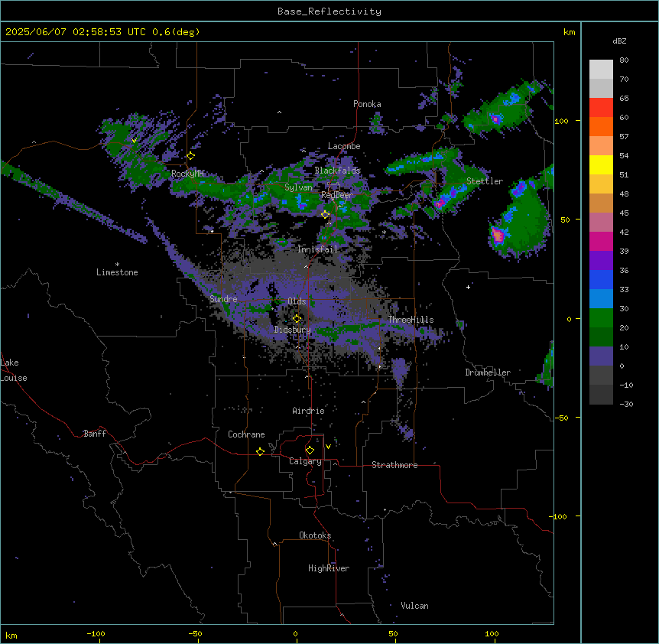Click the magenta storm core southwest of Stettler
This screenshot has height=644, width=659.
(440, 204)
